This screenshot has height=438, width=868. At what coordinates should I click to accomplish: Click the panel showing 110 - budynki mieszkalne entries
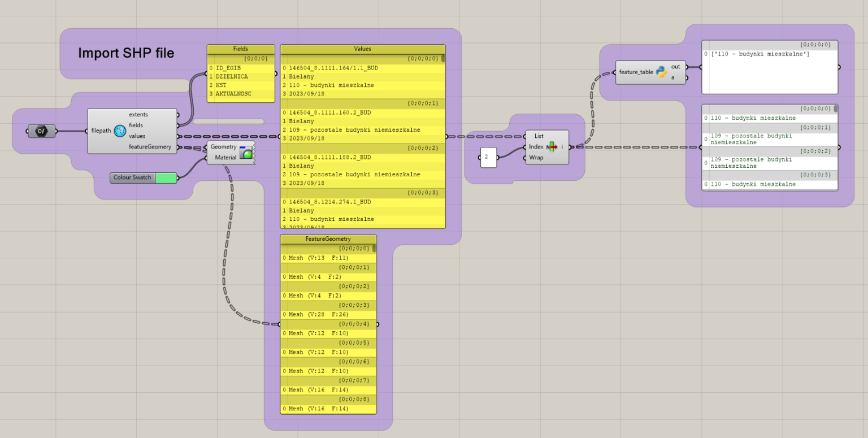pos(769,147)
